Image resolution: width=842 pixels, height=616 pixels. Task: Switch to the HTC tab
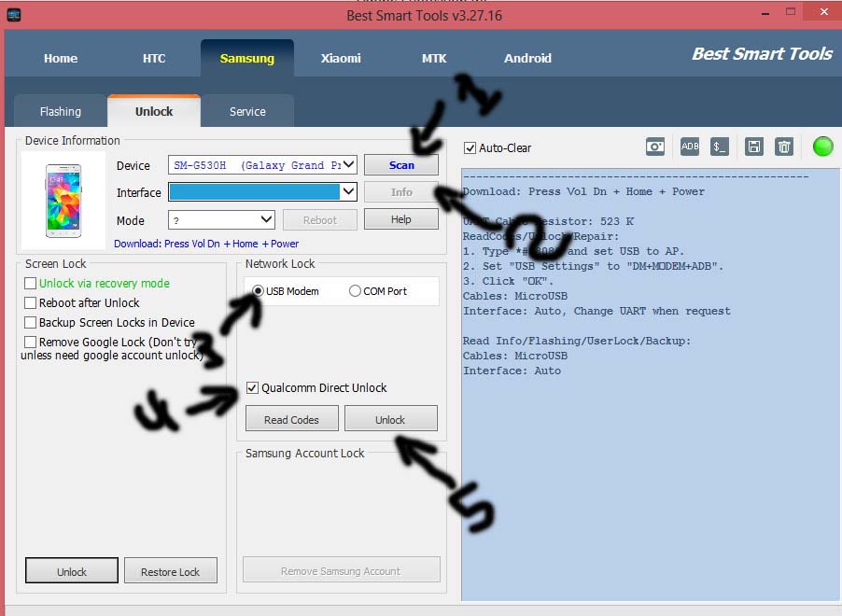click(x=154, y=58)
